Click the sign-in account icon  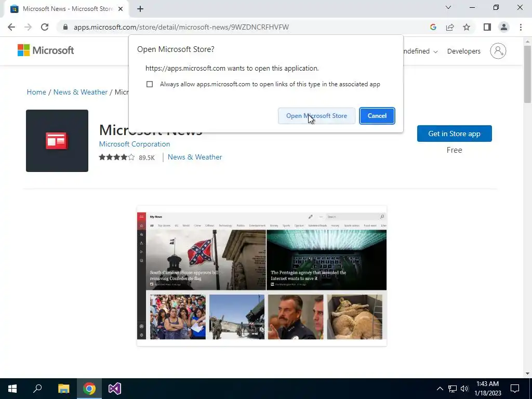click(498, 51)
